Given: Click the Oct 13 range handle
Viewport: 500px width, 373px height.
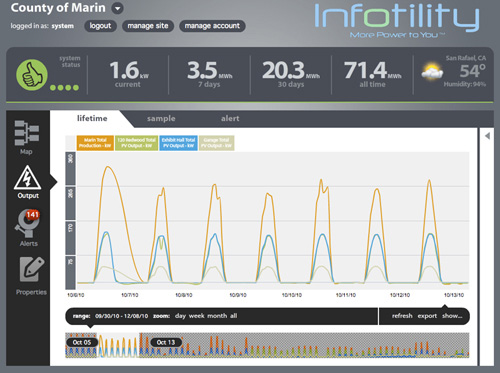Looking at the screenshot, I should (x=166, y=342).
